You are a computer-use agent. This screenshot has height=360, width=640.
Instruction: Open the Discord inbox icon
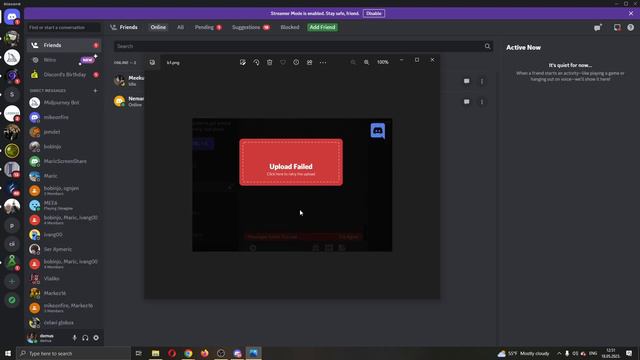point(617,27)
